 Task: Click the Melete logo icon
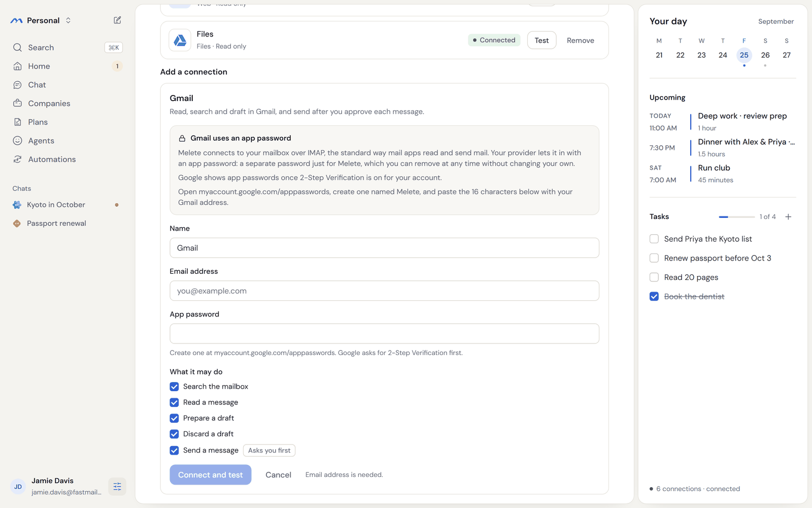(x=16, y=20)
